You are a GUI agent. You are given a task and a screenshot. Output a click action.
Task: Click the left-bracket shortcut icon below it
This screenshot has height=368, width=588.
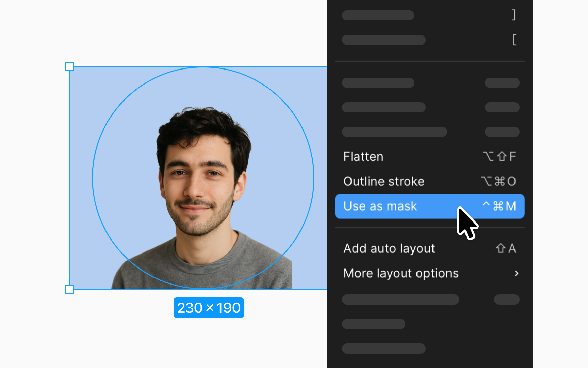pyautogui.click(x=514, y=40)
